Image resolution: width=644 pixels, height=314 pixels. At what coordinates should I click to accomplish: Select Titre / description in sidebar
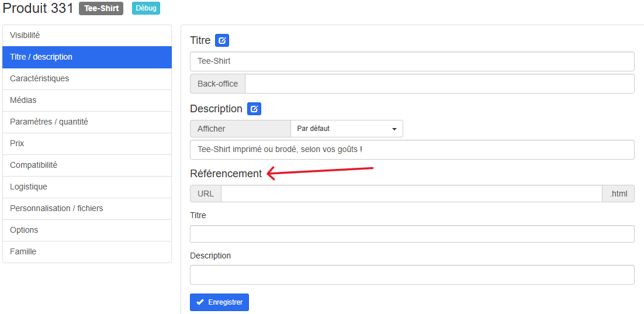[x=87, y=57]
